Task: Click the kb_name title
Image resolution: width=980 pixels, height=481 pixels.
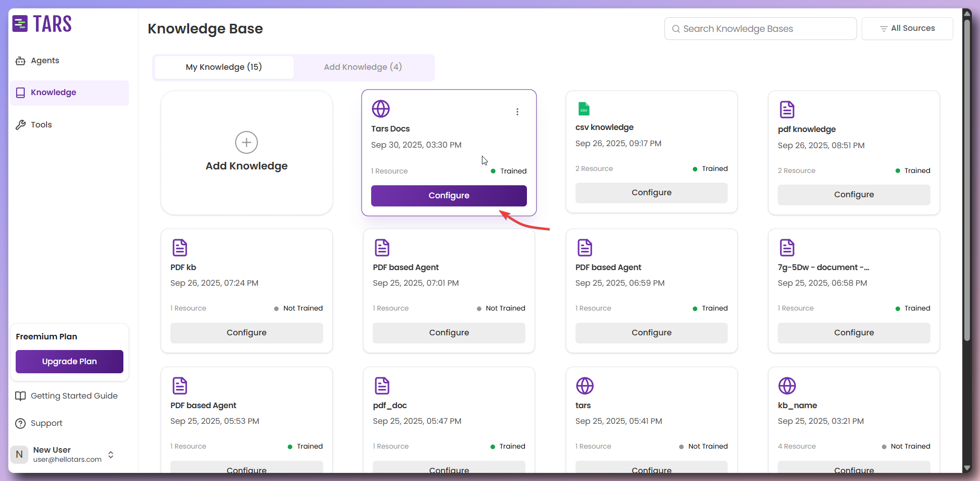Action: pyautogui.click(x=797, y=406)
